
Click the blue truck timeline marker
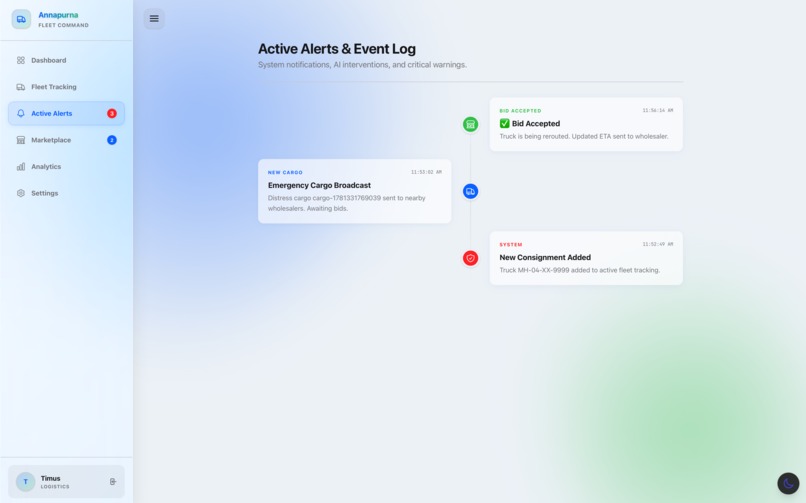[470, 191]
